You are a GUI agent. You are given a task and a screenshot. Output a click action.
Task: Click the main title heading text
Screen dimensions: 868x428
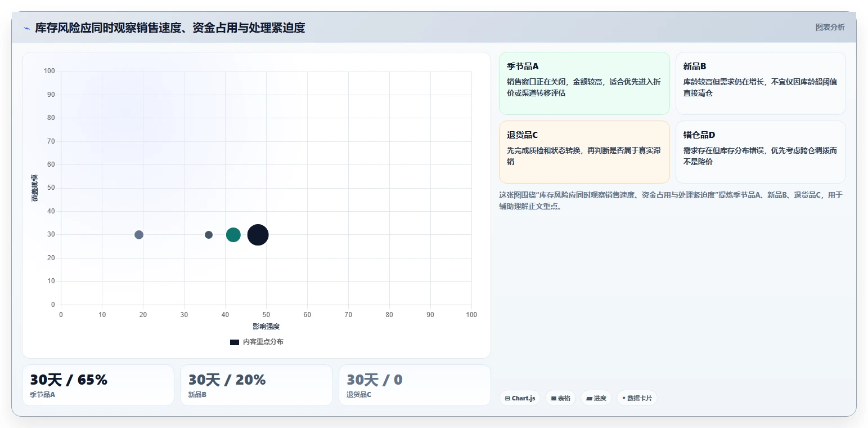[x=170, y=28]
